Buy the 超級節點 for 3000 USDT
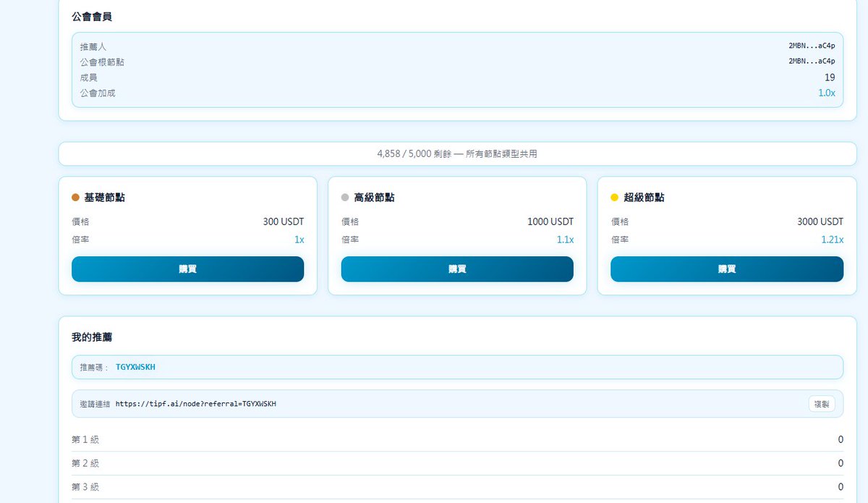 tap(727, 269)
